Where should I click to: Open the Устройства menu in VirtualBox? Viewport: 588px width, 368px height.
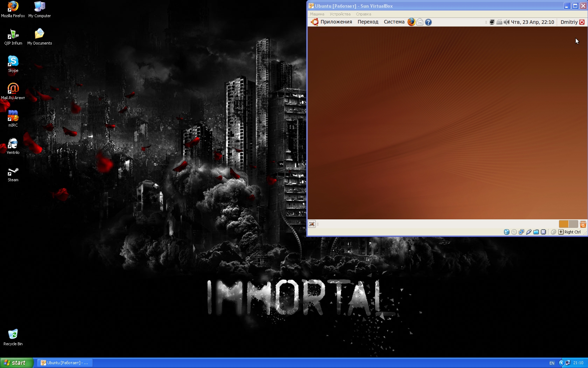click(340, 14)
